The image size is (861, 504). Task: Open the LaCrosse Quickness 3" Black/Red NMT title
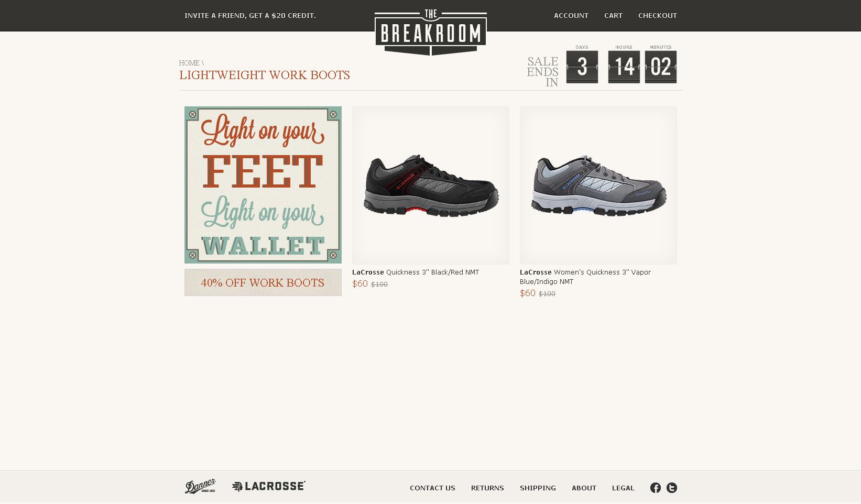pyautogui.click(x=416, y=272)
